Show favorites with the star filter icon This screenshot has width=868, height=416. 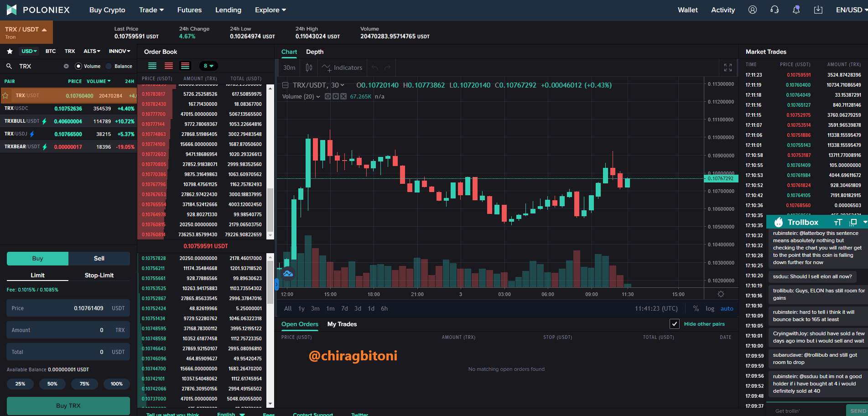[x=10, y=51]
